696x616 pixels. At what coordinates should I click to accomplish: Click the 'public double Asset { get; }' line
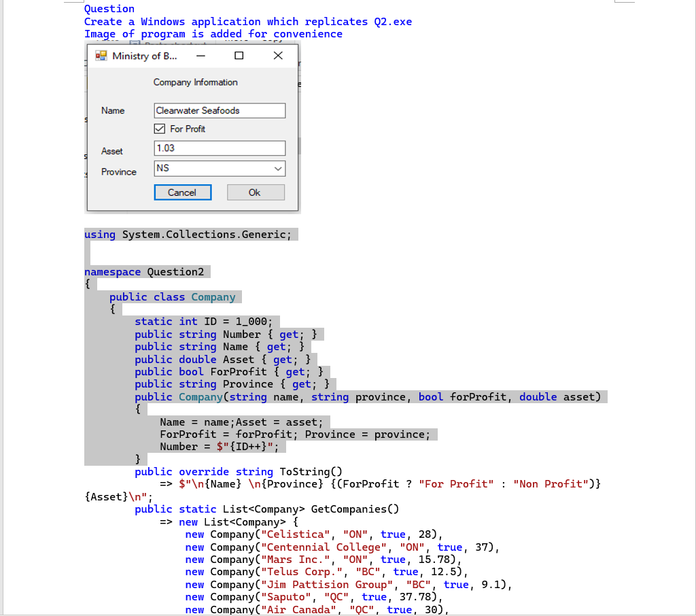(x=223, y=359)
